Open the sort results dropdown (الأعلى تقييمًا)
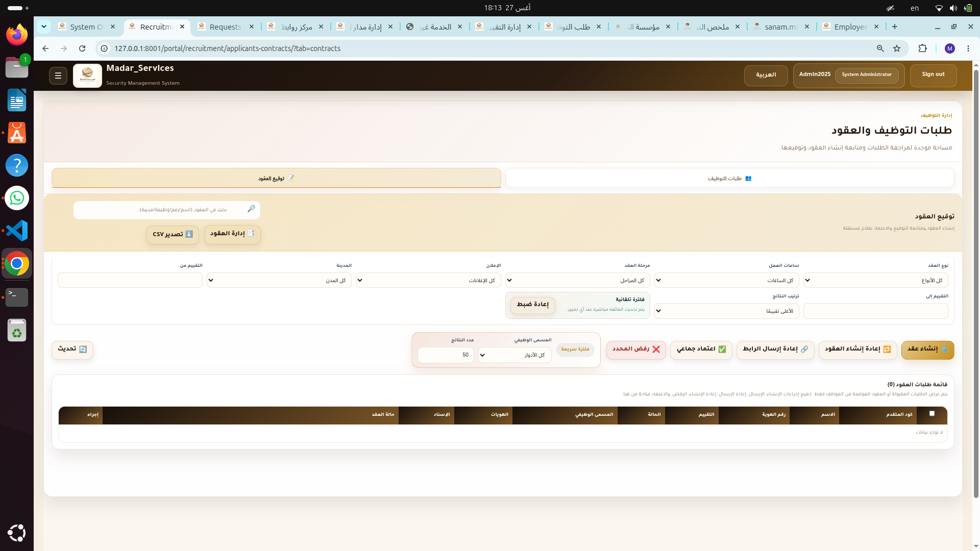The width and height of the screenshot is (980, 551). point(727,311)
